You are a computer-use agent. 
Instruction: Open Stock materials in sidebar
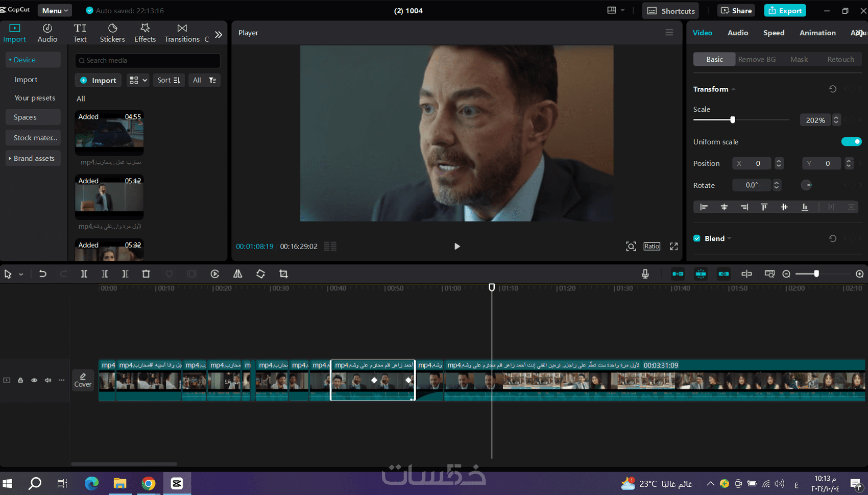point(33,138)
